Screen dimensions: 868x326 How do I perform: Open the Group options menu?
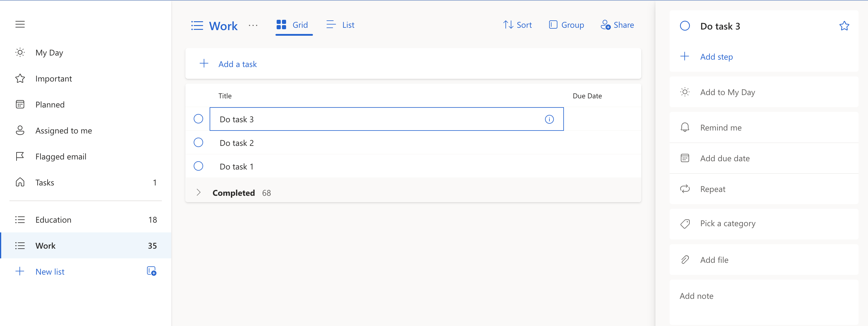coord(566,25)
